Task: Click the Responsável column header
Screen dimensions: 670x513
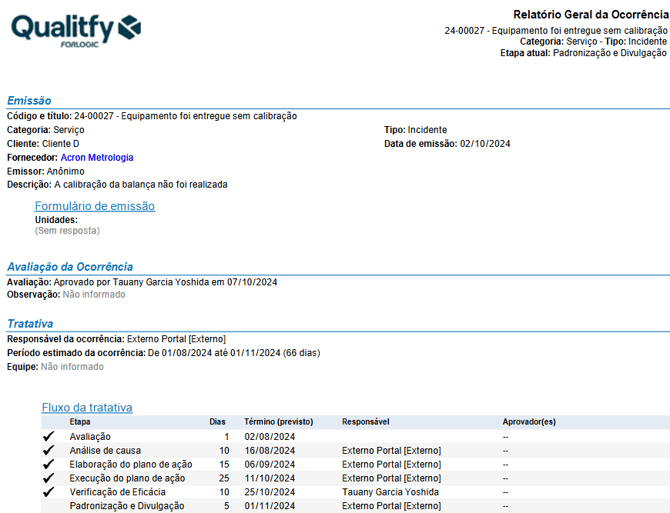Action: pos(365,422)
